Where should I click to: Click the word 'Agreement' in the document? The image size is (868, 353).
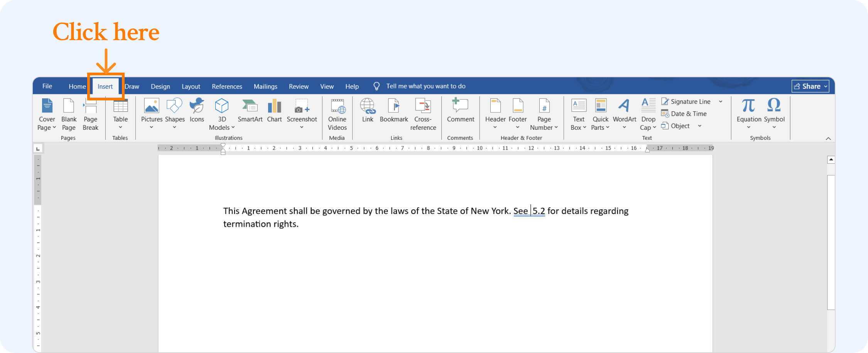(x=264, y=211)
